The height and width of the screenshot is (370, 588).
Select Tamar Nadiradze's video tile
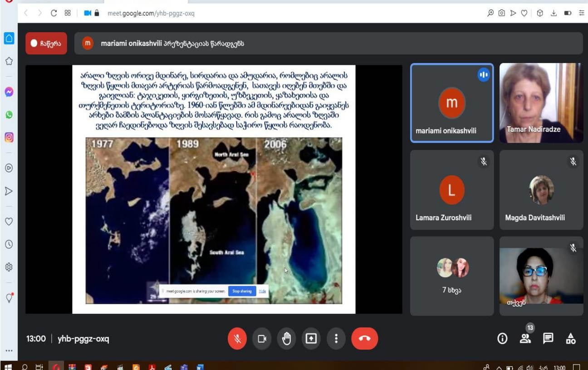tap(541, 103)
